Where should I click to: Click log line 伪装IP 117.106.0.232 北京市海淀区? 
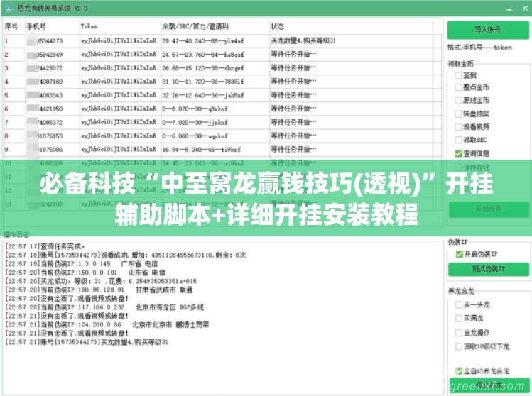coord(104,307)
